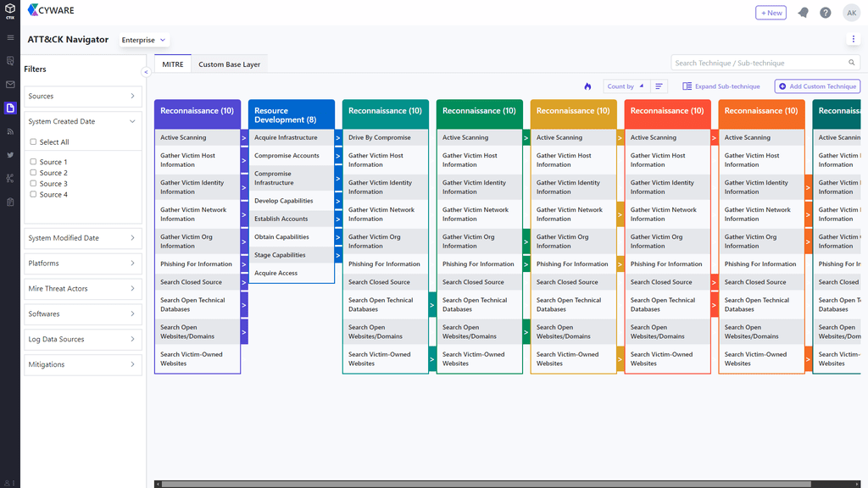Viewport: 868px width, 488px height.
Task: Expand the Develop Capabilities sub-technique arrow
Action: (337, 202)
